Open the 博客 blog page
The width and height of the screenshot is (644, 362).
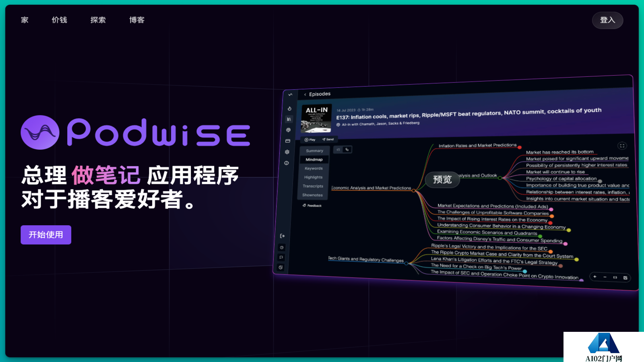(x=136, y=20)
